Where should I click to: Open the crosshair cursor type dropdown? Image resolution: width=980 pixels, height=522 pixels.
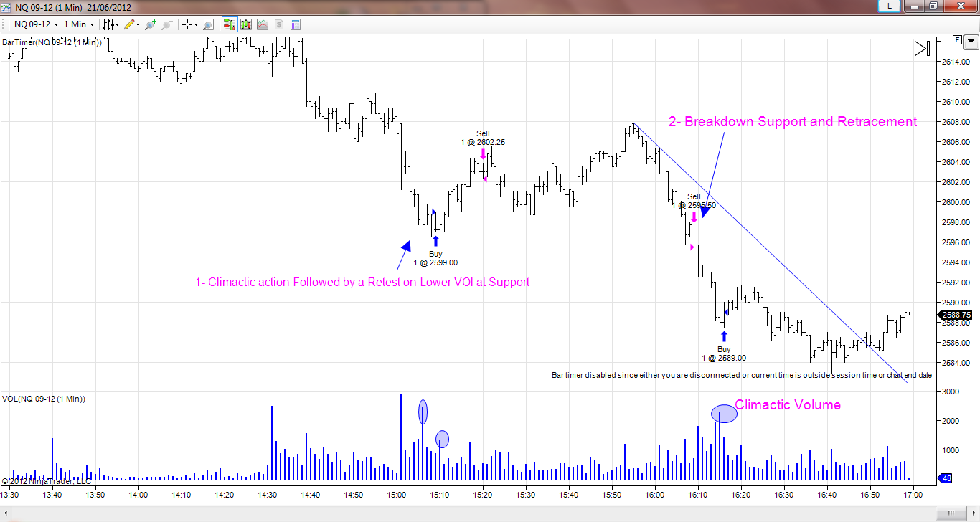tap(190, 24)
